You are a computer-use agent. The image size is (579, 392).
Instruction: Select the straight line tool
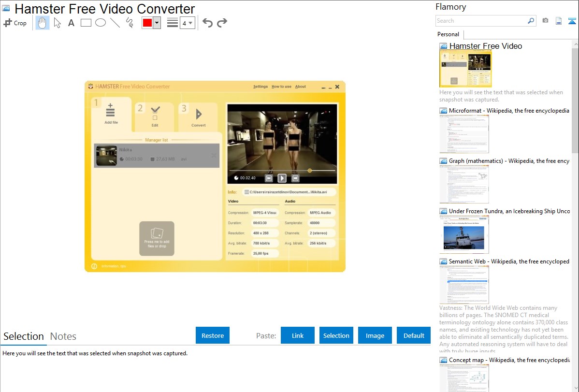pos(115,23)
